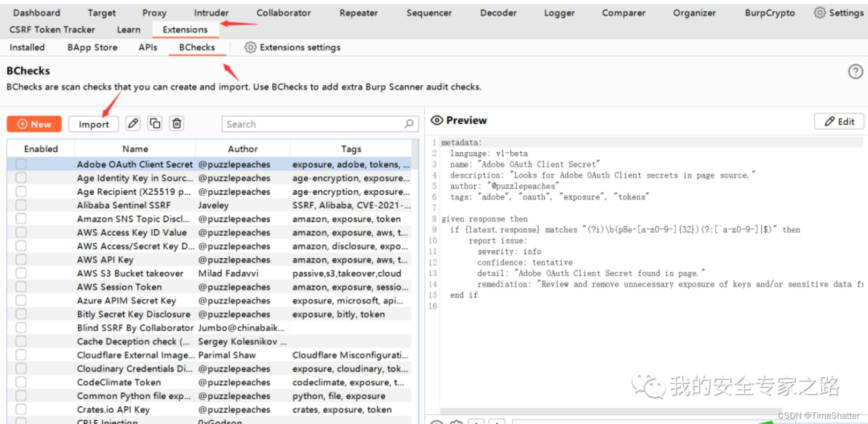The width and height of the screenshot is (868, 424).
Task: Open the Comparer tab
Action: tap(624, 12)
